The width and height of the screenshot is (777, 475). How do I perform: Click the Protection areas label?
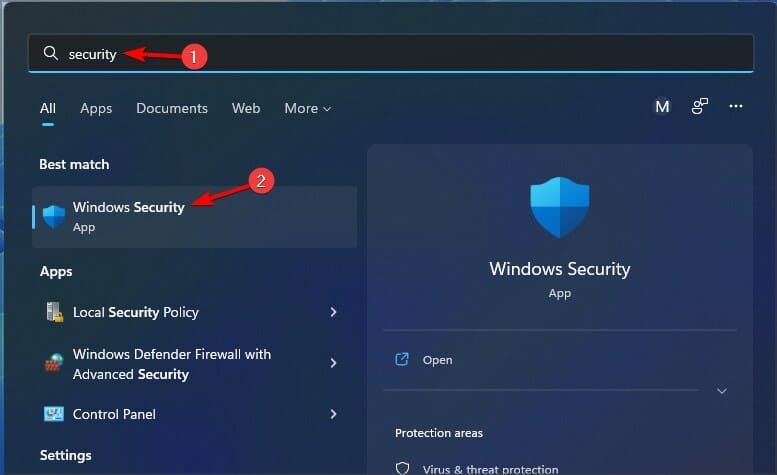[439, 433]
